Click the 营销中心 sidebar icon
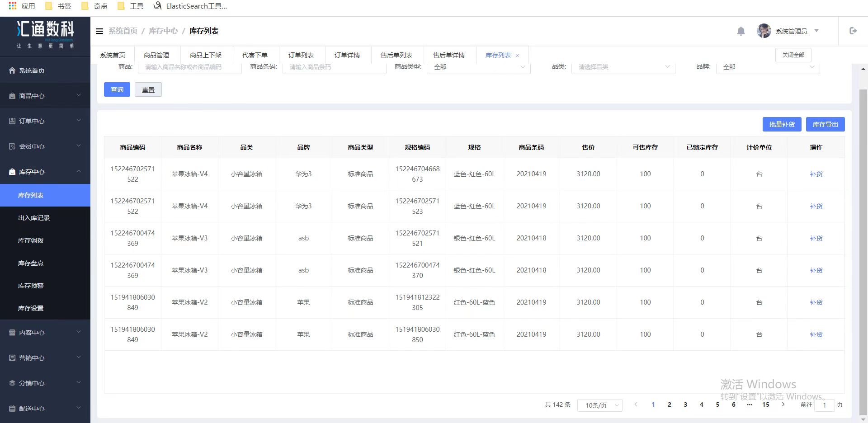868x423 pixels. pos(12,358)
